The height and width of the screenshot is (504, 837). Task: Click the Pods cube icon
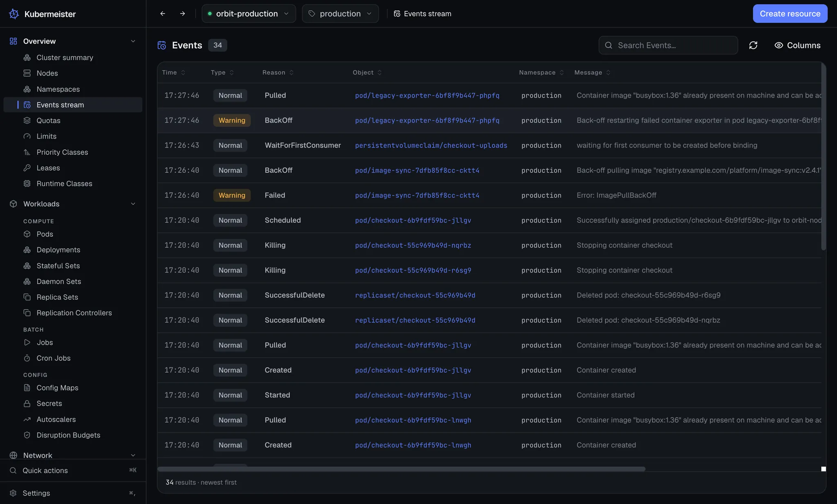tap(27, 234)
